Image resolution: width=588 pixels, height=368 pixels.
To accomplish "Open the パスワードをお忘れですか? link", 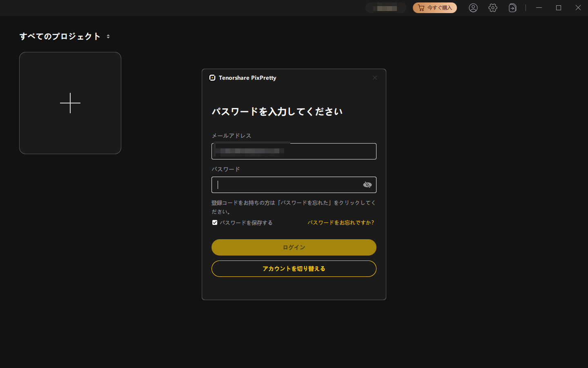I will click(341, 222).
